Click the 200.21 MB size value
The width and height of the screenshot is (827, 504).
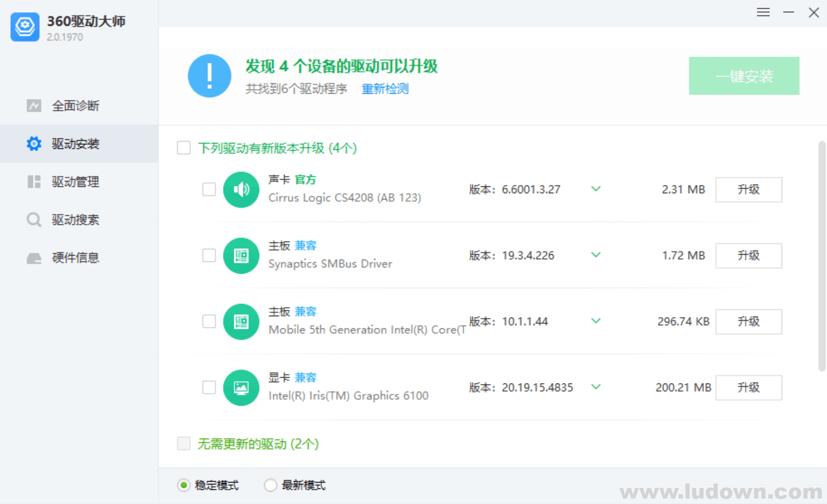(683, 387)
